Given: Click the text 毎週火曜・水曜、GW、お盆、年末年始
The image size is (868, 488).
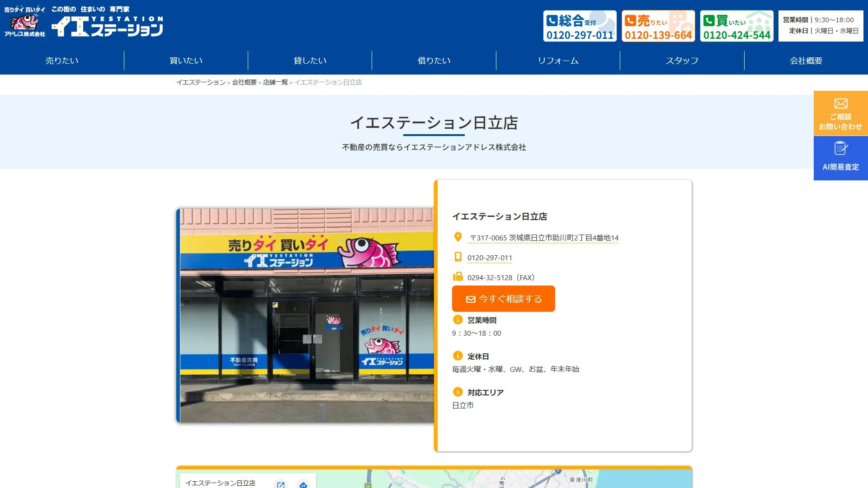Looking at the screenshot, I should (x=515, y=369).
